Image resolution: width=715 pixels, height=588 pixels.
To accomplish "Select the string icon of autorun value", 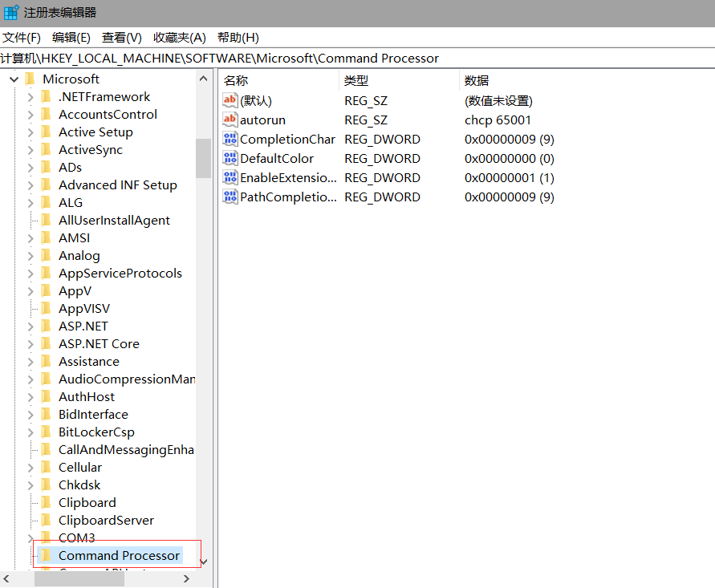I will pos(230,120).
